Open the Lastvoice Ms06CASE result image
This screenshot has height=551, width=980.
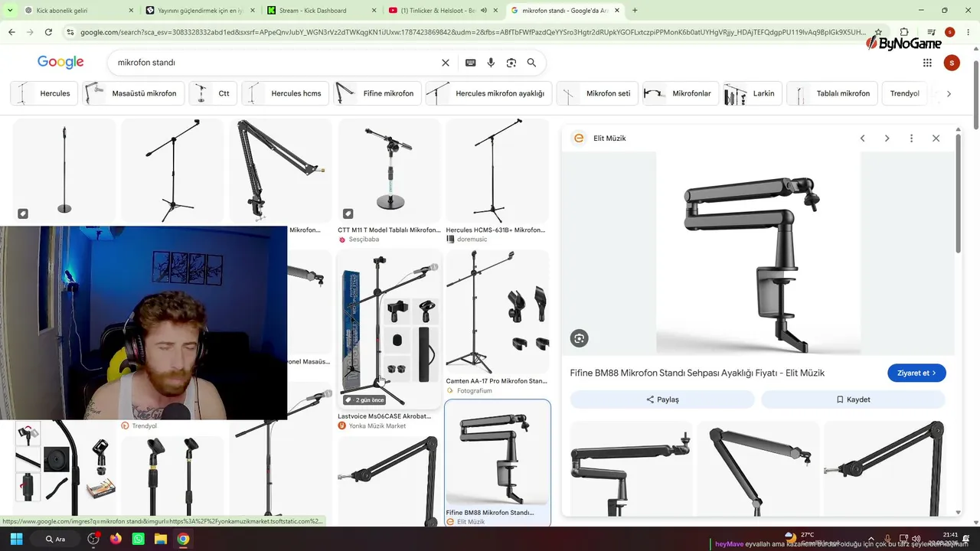click(390, 329)
